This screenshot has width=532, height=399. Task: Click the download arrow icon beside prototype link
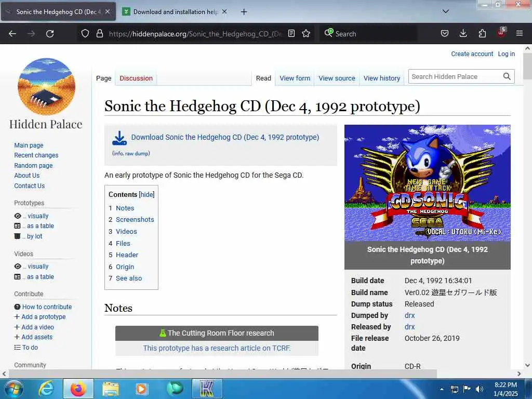coord(119,138)
